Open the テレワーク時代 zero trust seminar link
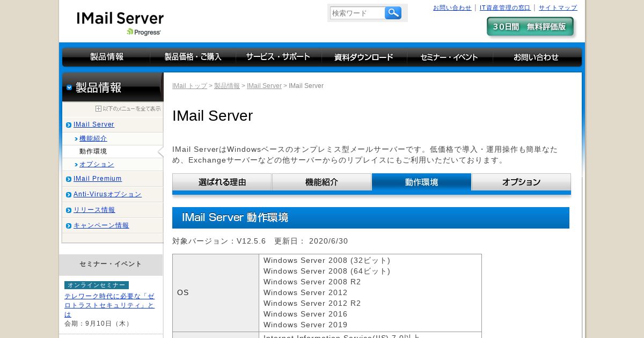Viewport: 644px width, 338px height. [x=109, y=305]
